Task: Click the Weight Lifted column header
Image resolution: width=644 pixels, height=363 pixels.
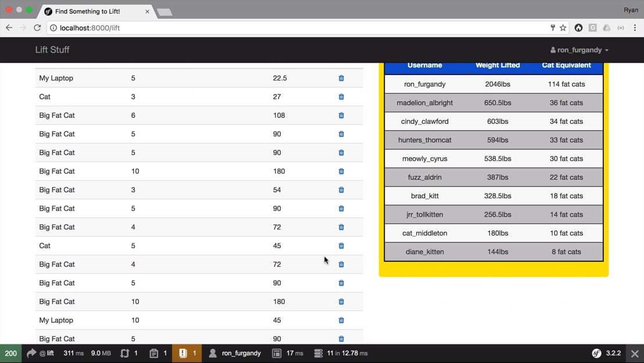Action: 498,65
